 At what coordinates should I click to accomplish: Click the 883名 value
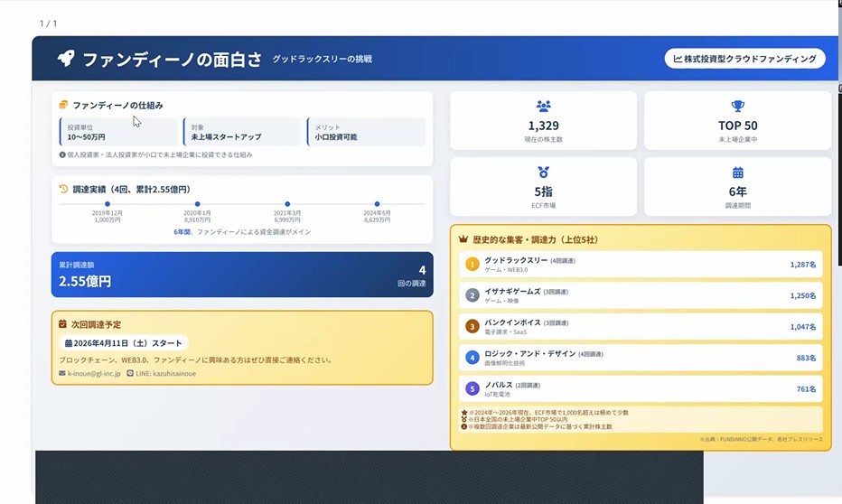pos(806,358)
